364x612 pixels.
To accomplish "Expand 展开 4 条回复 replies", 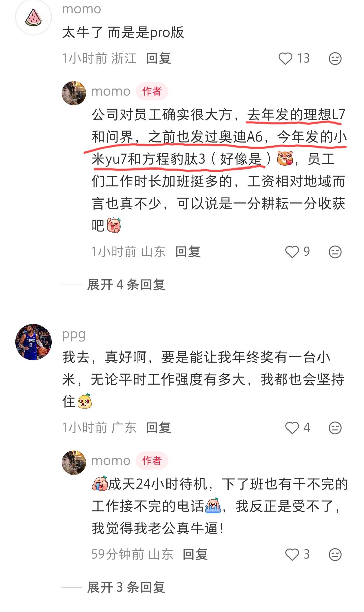I will pyautogui.click(x=126, y=285).
